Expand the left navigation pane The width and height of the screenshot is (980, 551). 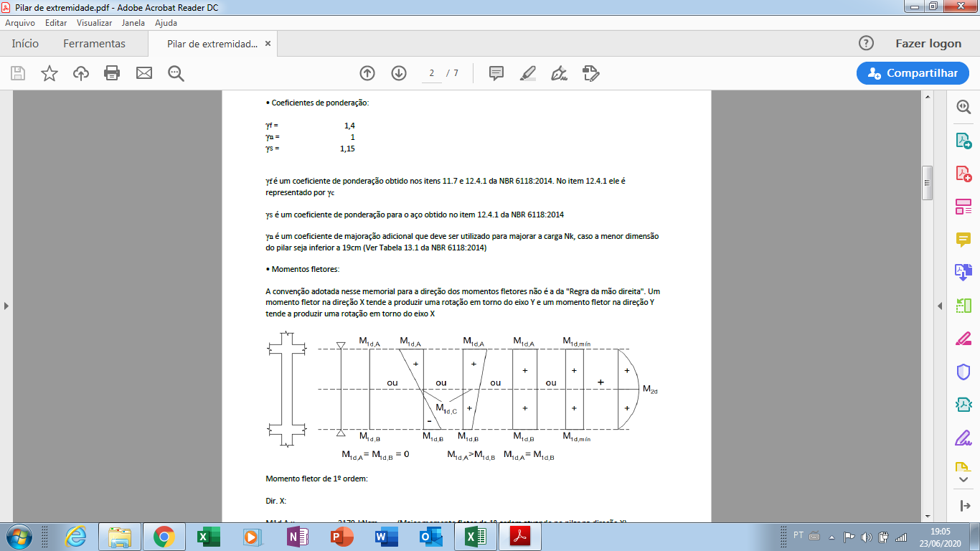click(x=6, y=306)
